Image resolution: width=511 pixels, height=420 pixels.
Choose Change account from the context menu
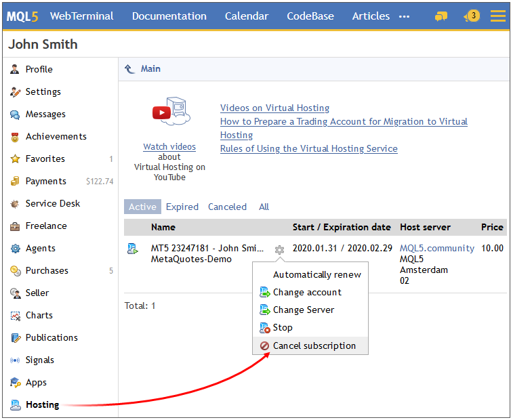[307, 292]
